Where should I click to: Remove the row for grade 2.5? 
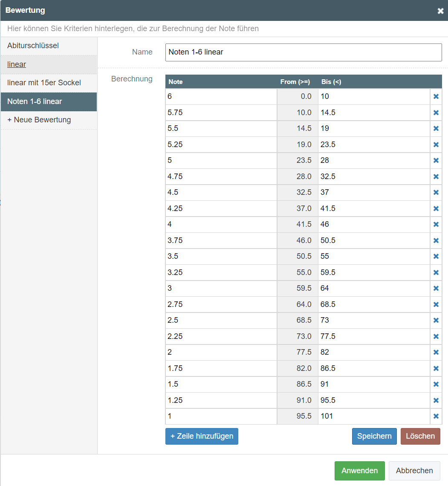pyautogui.click(x=436, y=321)
